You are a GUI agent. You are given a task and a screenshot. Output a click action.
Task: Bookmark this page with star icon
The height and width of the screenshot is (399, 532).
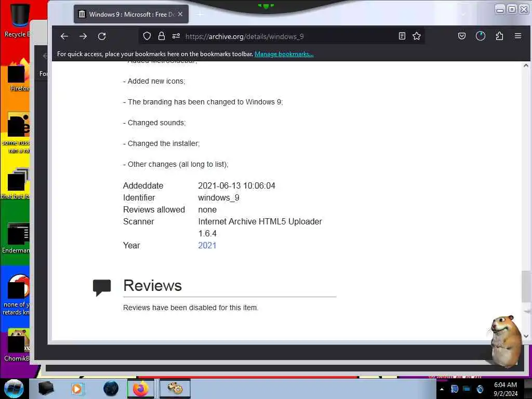coord(417,36)
